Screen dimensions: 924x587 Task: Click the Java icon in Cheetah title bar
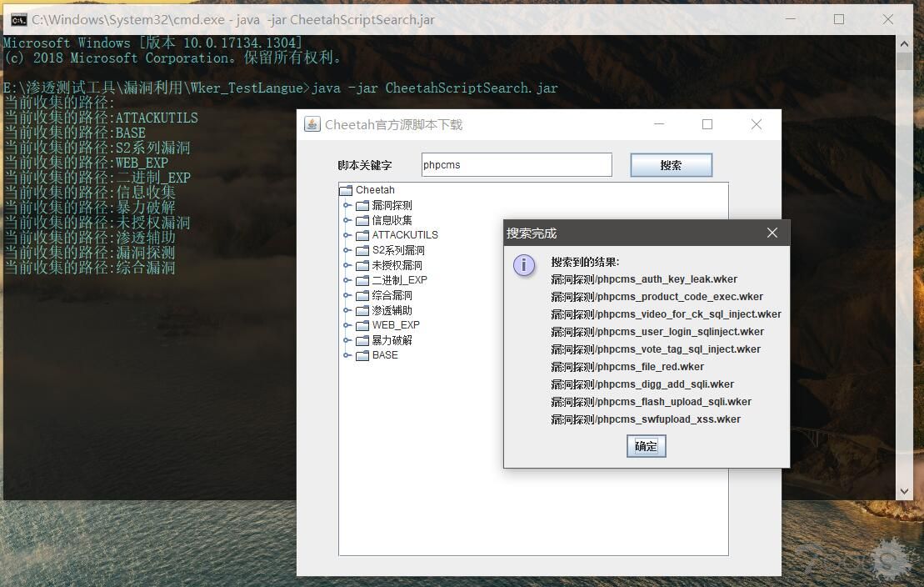coord(312,124)
